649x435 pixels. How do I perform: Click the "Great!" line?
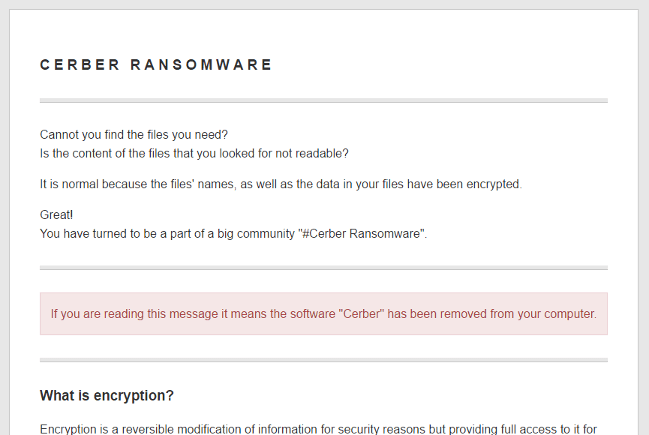point(56,215)
